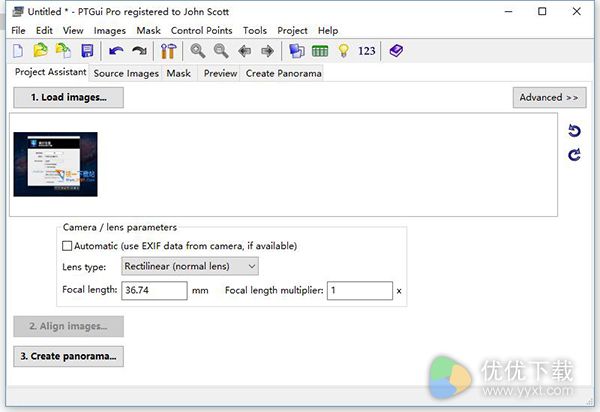Switch to the Project Assistant tab
Screen dimensions: 600x412
[50, 72]
